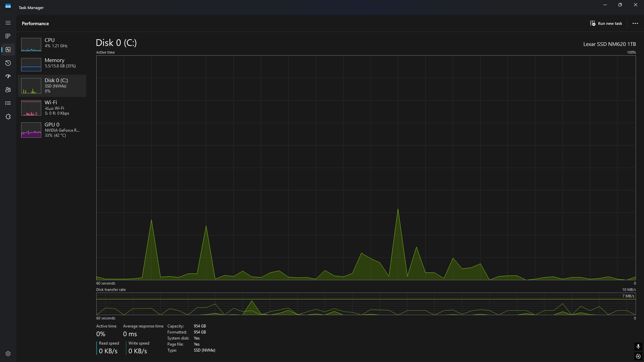Viewport: 644px width, 362px height.
Task: Click the 7 MB/s graph label
Action: click(x=628, y=296)
